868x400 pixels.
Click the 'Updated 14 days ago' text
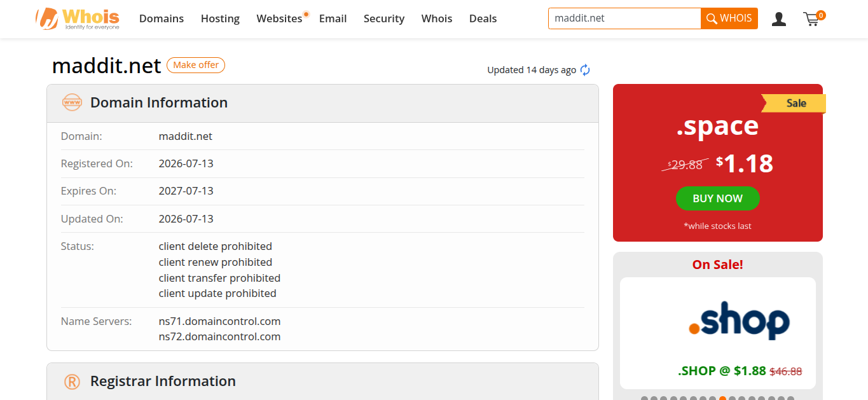click(x=532, y=70)
